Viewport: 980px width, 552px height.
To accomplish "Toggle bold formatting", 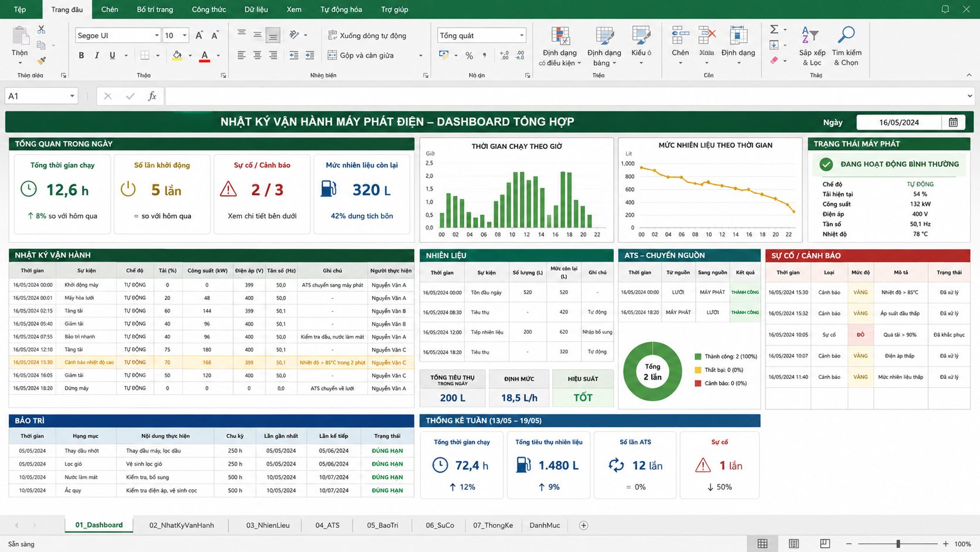I will click(x=81, y=56).
